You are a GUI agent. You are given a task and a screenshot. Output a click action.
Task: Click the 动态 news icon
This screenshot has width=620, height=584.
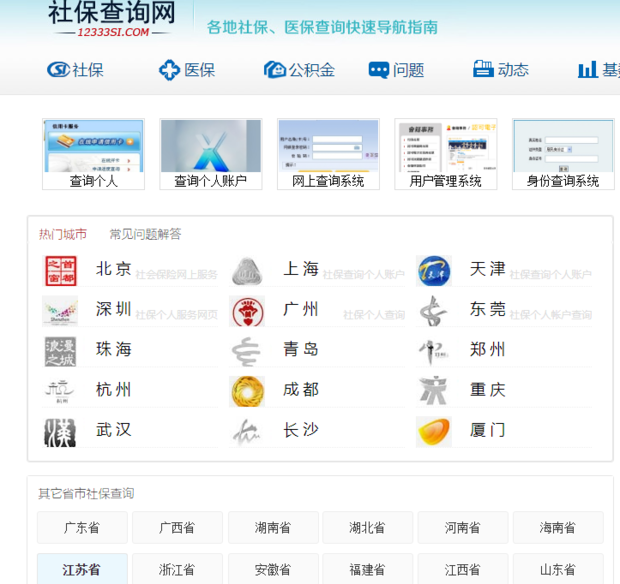tap(483, 69)
